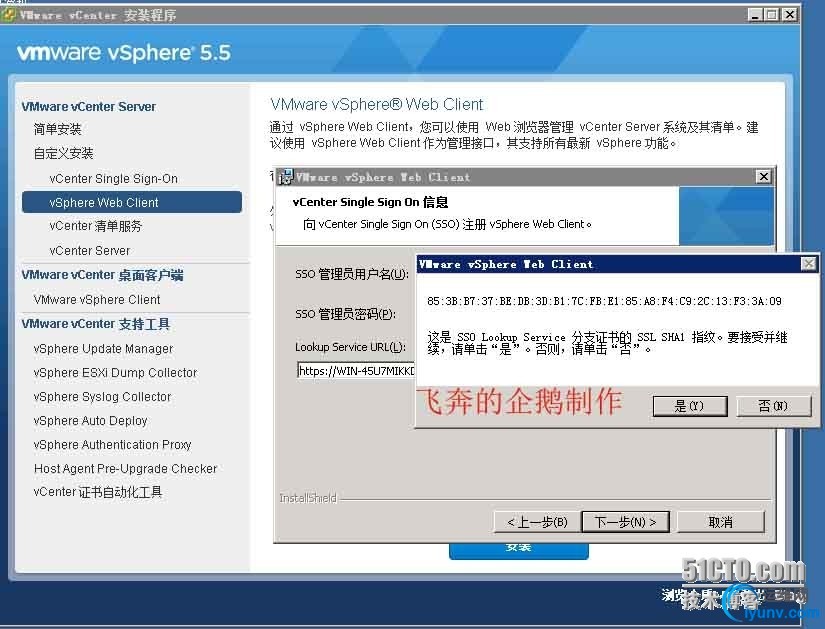This screenshot has width=825, height=629.
Task: Select vSphere Authentication Proxy
Action: click(112, 445)
